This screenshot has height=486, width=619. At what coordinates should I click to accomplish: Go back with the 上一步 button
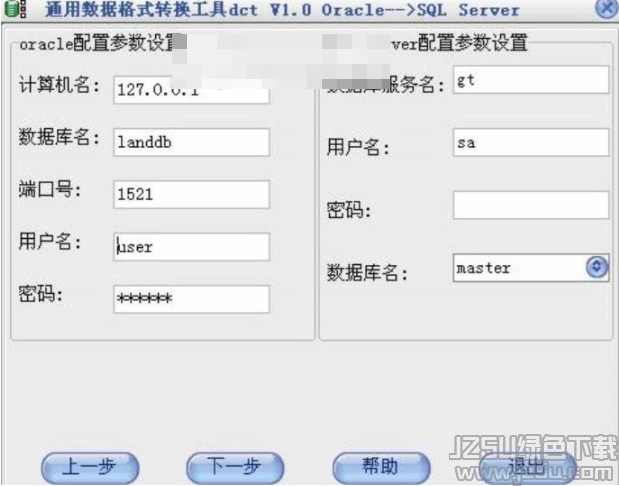pos(90,468)
